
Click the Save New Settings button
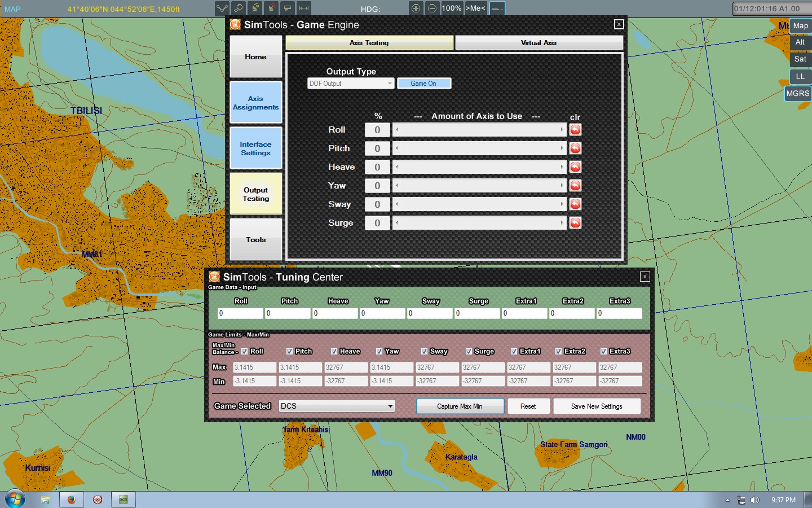pyautogui.click(x=597, y=406)
